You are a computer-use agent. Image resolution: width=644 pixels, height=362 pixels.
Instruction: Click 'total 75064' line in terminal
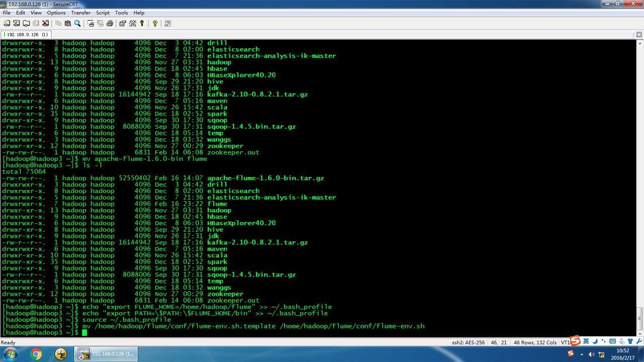(x=24, y=171)
